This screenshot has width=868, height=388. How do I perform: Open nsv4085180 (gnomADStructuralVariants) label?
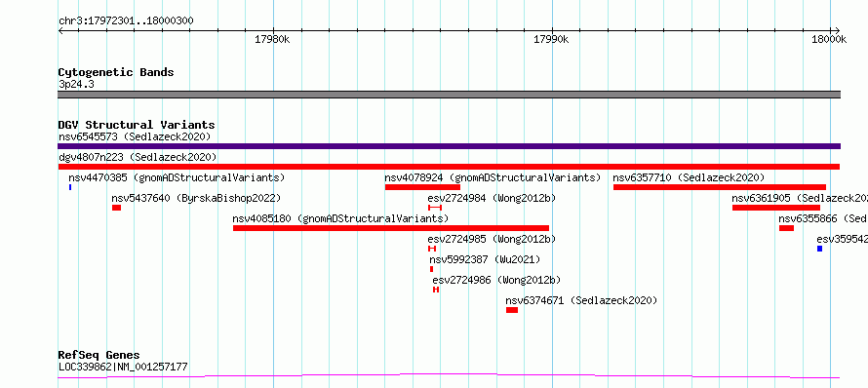click(x=340, y=218)
